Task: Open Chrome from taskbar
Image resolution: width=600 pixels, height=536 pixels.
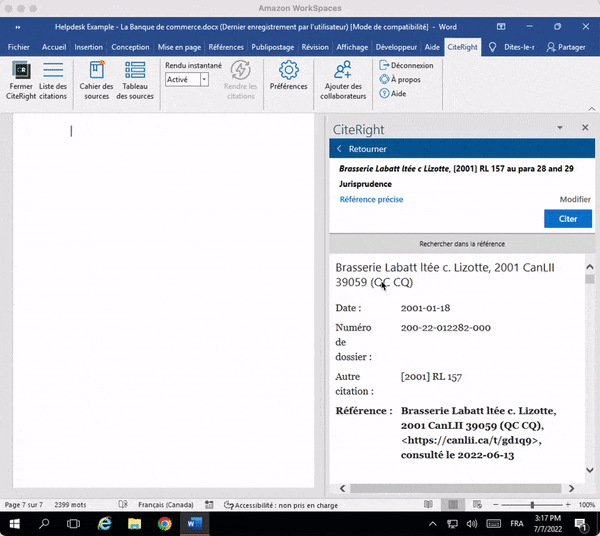Action: coord(165,524)
